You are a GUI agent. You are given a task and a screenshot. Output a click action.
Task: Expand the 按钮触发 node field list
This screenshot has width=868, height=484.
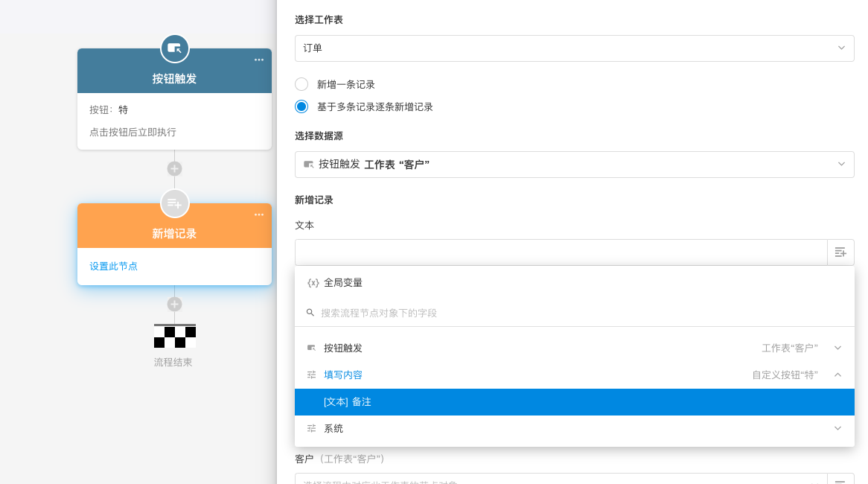(837, 348)
